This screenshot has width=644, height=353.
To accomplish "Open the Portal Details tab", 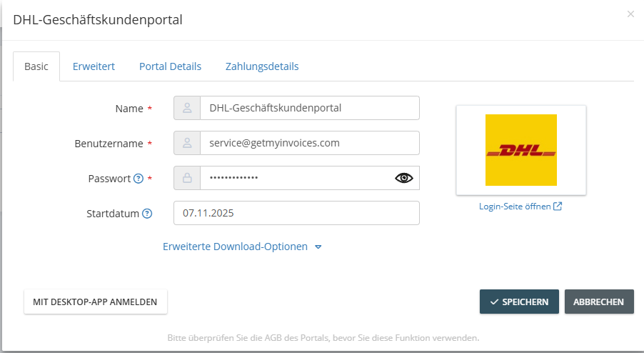I will click(x=170, y=66).
